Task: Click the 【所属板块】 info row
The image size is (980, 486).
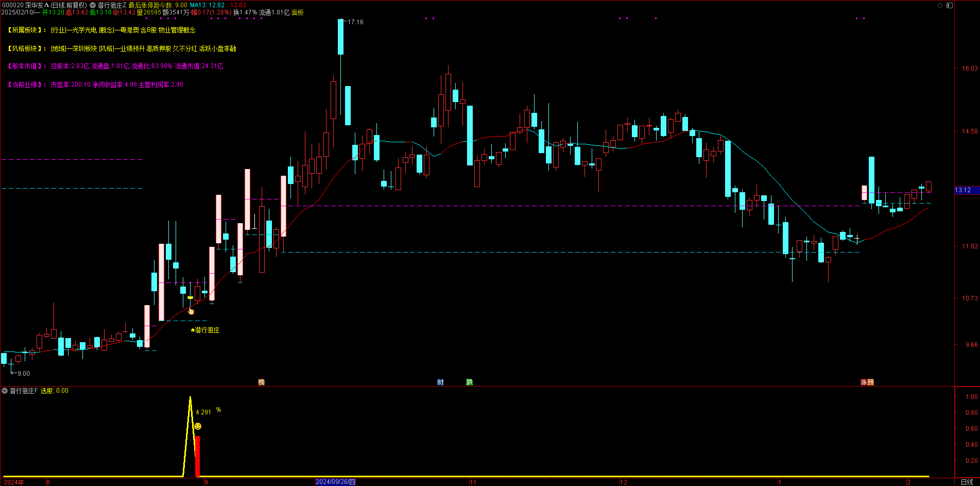Action: click(x=101, y=30)
